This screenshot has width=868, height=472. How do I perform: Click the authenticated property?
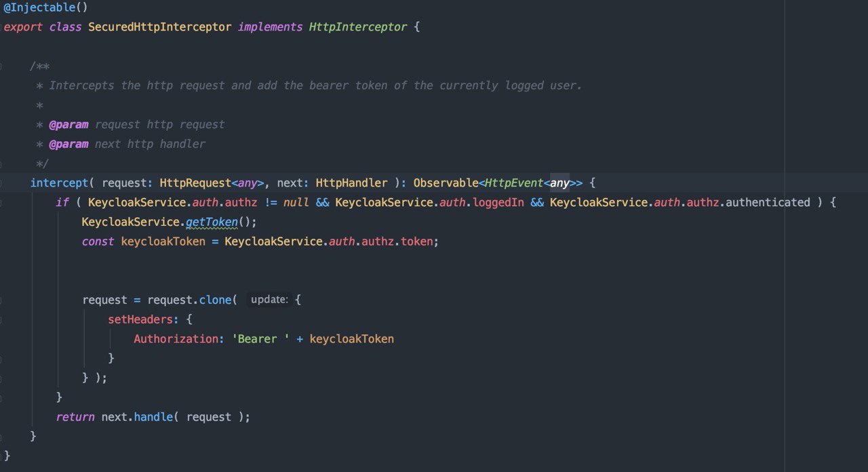[x=768, y=202]
